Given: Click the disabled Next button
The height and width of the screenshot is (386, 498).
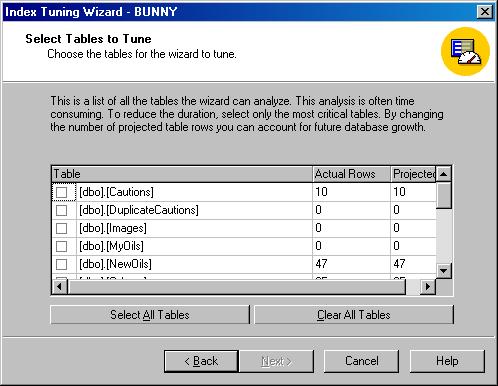Looking at the screenshot, I should [x=277, y=361].
